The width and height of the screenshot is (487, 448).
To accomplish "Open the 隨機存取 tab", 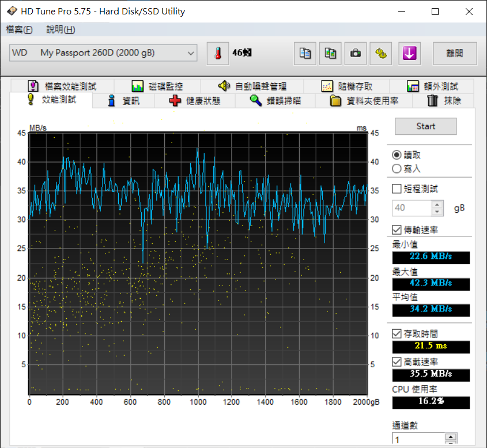I will tap(346, 86).
